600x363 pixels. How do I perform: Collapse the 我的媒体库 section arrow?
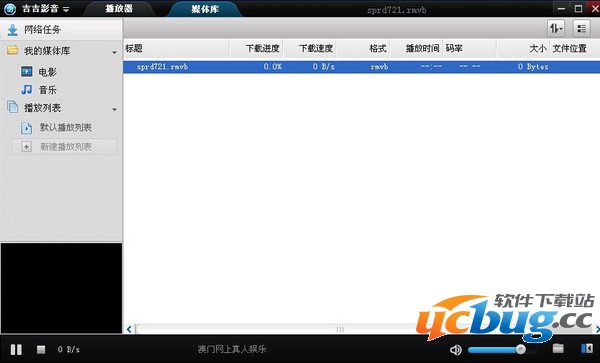(x=114, y=52)
